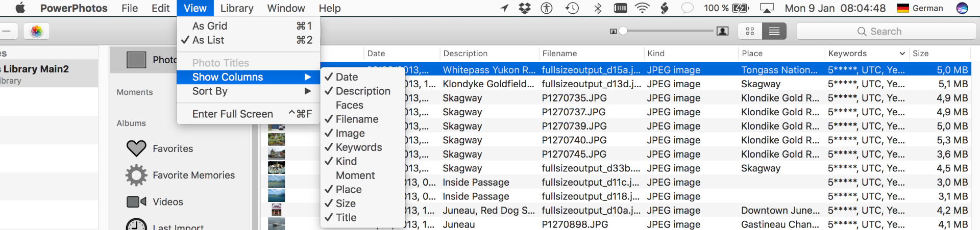Viewport: 980px width, 230px height.
Task: Open the Dropbox menu bar icon
Action: pyautogui.click(x=524, y=8)
